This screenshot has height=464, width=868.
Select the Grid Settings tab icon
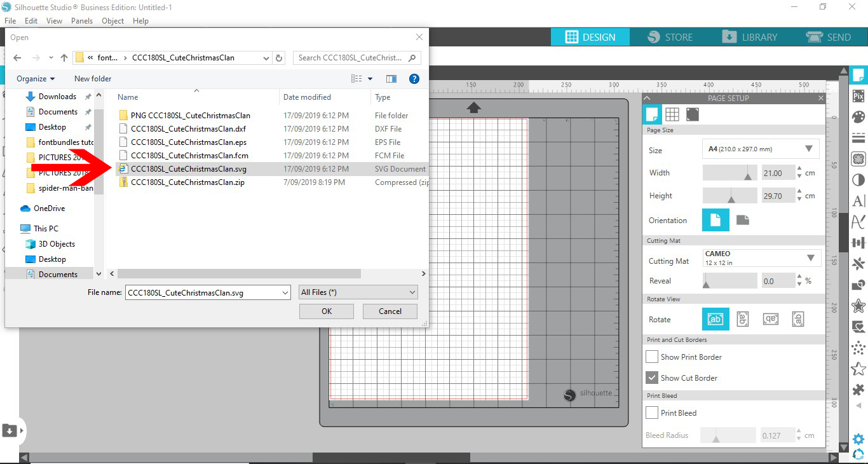pos(672,114)
